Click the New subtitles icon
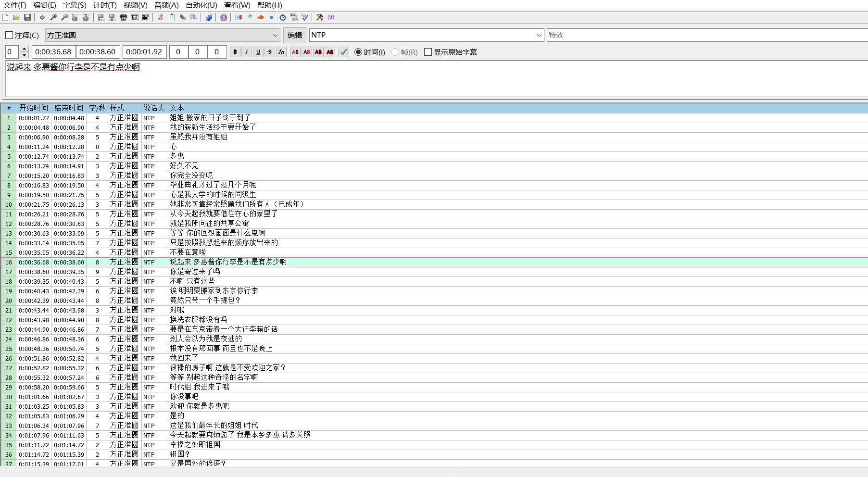 tap(5, 17)
